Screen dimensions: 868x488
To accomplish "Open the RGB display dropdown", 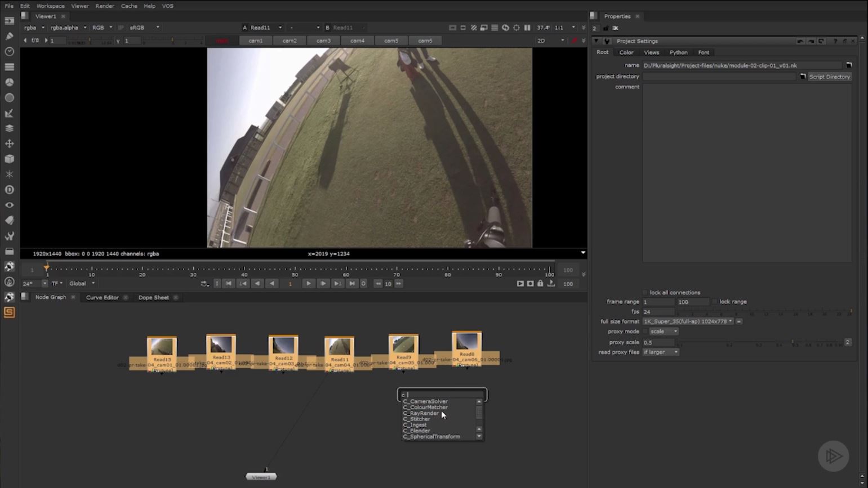I will coord(102,28).
